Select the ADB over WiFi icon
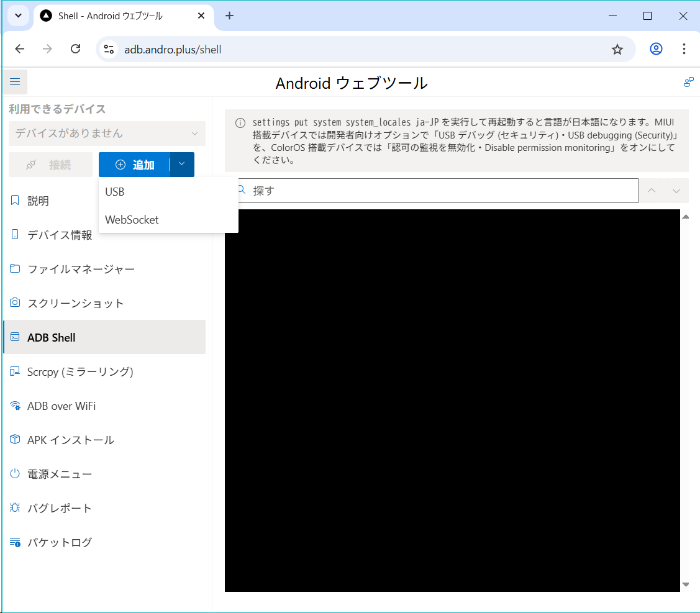This screenshot has height=613, width=700. coord(15,406)
